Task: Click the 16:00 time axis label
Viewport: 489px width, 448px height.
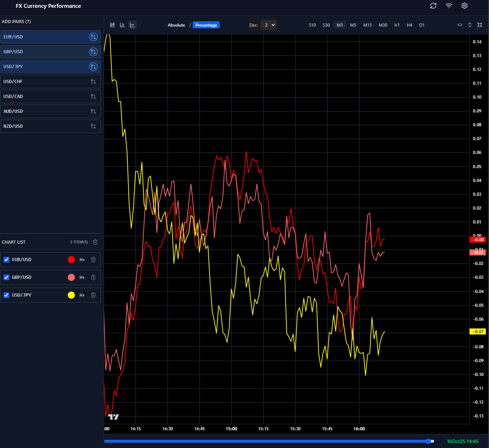Action: click(x=359, y=429)
